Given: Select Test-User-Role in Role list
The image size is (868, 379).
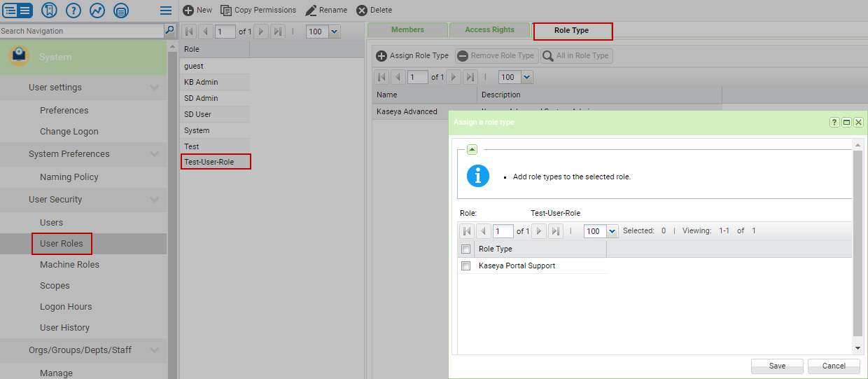Looking at the screenshot, I should tap(215, 163).
